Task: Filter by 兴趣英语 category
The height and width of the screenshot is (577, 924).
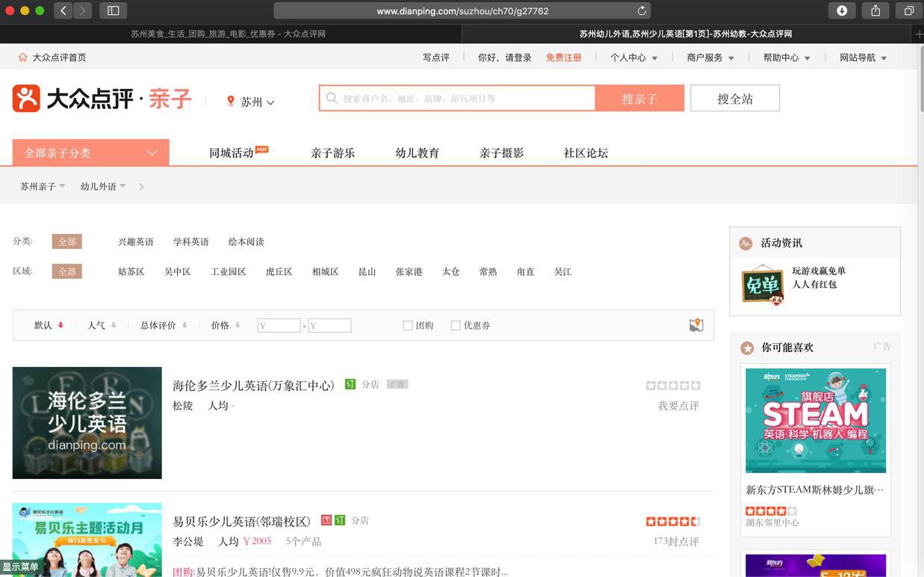Action: 136,241
